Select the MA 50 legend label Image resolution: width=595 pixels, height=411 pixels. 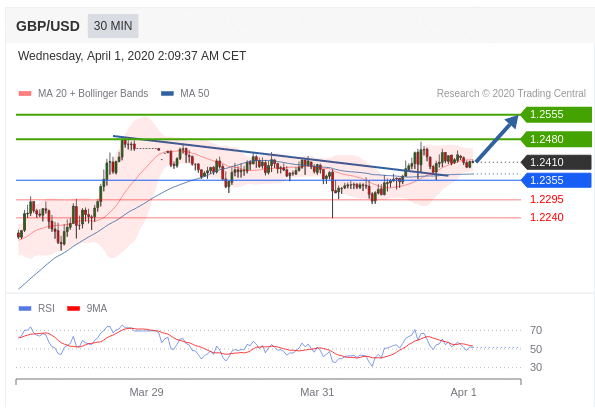point(195,93)
